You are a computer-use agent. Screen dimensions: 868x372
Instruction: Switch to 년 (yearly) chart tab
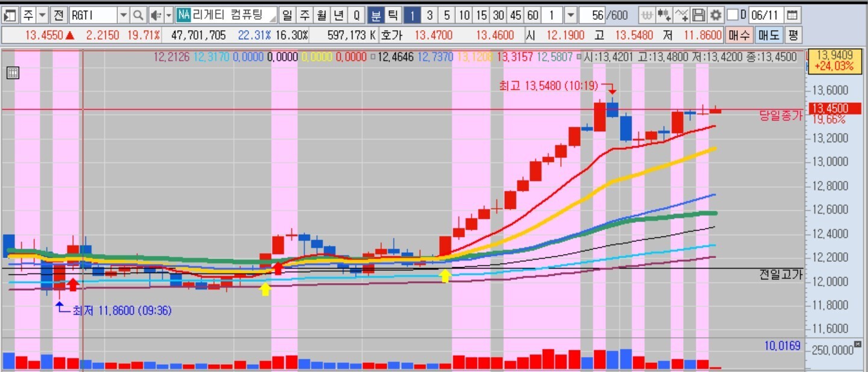[339, 14]
